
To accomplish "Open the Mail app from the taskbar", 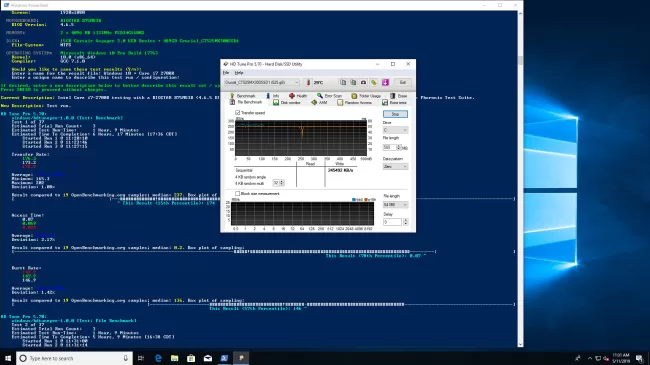I will 208,358.
